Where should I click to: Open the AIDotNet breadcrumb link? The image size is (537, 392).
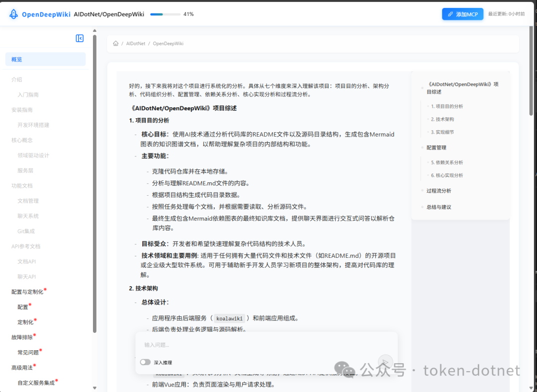coord(135,43)
